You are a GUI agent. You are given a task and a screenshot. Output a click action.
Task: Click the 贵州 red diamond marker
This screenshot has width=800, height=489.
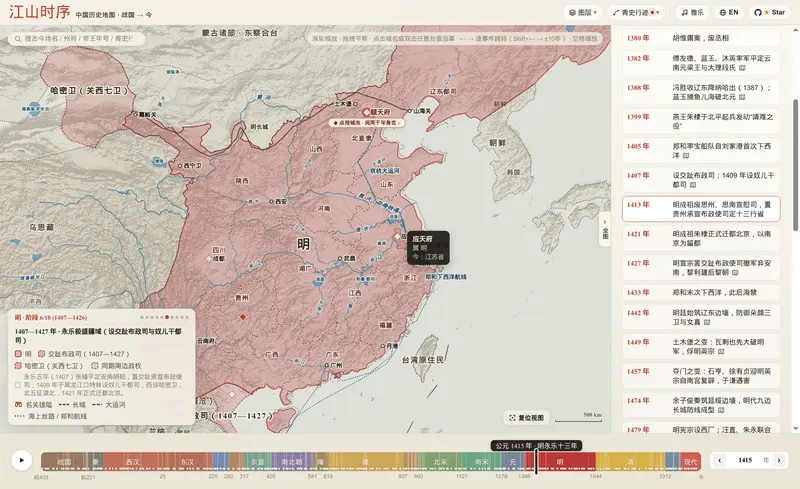(x=243, y=317)
